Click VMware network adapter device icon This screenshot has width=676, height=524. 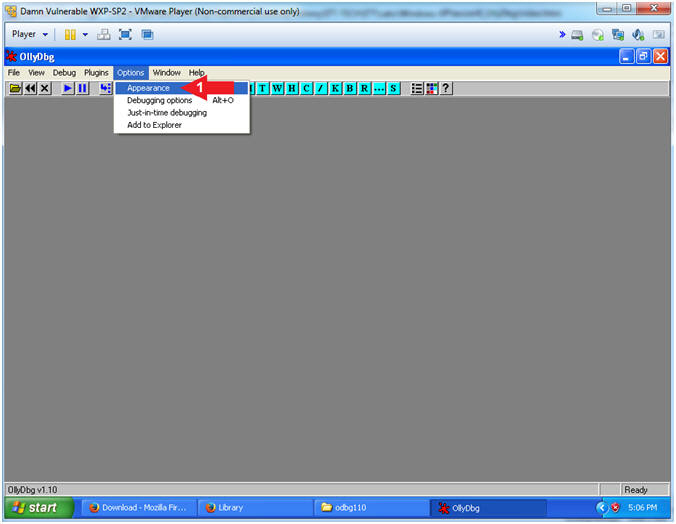click(x=618, y=35)
